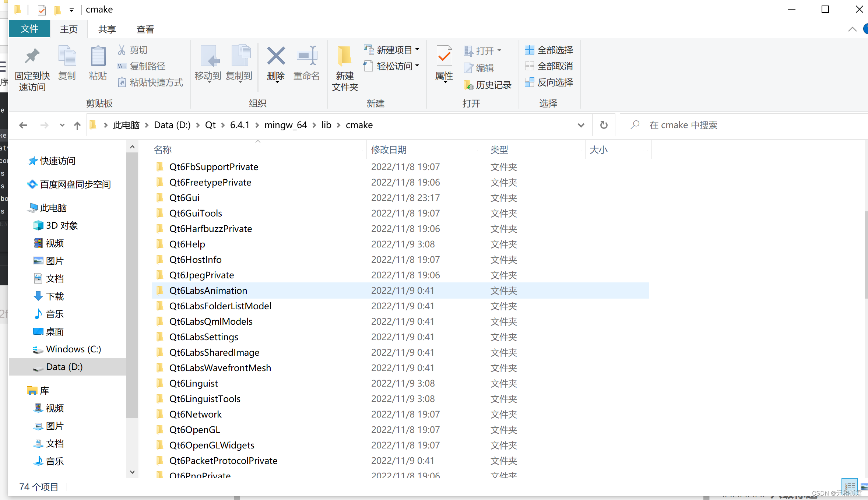
Task: Click Copy path in ribbon
Action: click(141, 66)
